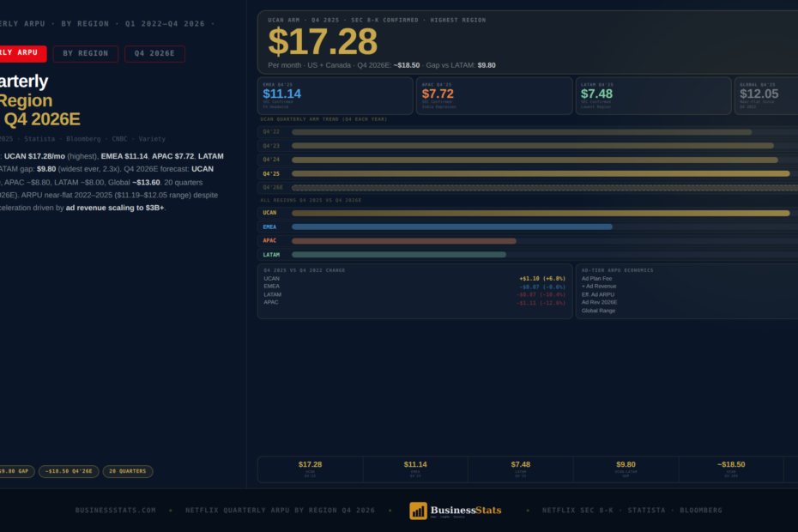Image resolution: width=798 pixels, height=532 pixels.
Task: Click the Q4'23 trend bar
Action: tap(533, 146)
